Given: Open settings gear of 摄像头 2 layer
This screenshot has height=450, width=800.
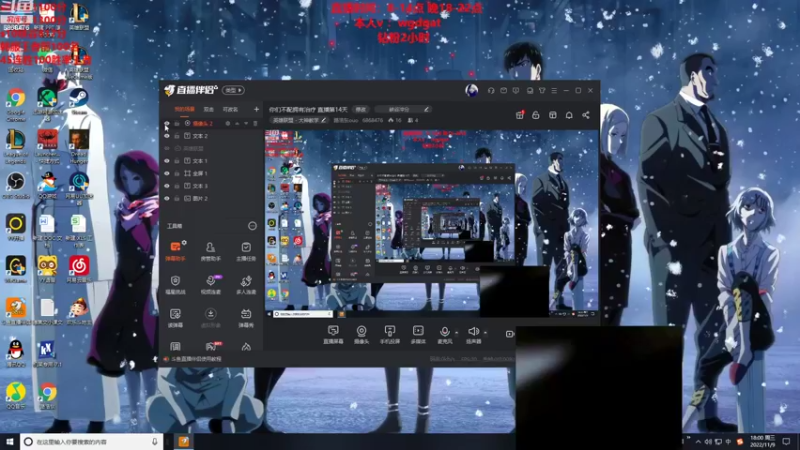Looking at the screenshot, I should coord(228,123).
